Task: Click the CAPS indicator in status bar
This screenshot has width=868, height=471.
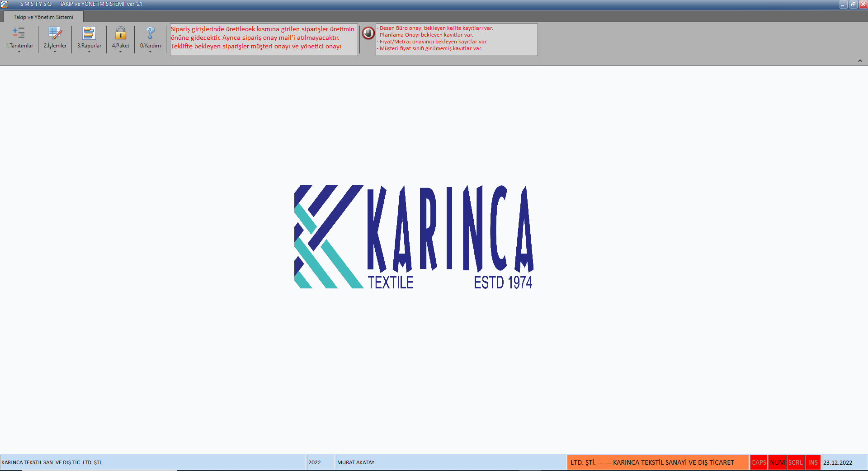Action: click(x=759, y=462)
